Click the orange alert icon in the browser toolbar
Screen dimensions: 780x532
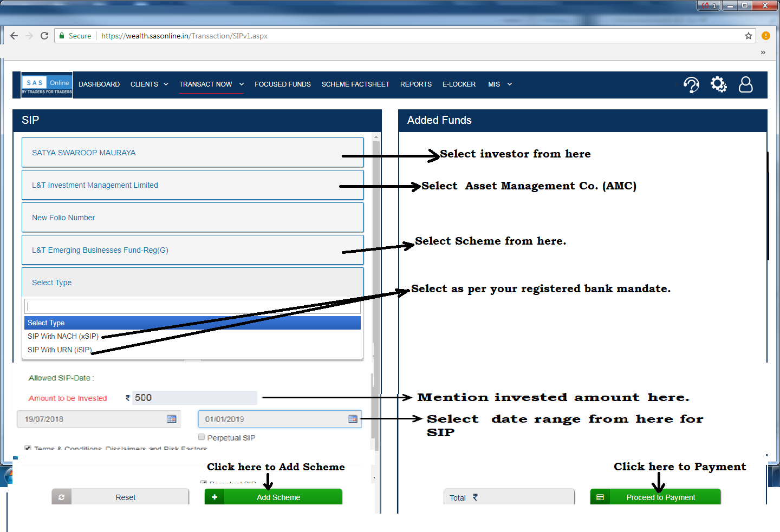coord(765,36)
